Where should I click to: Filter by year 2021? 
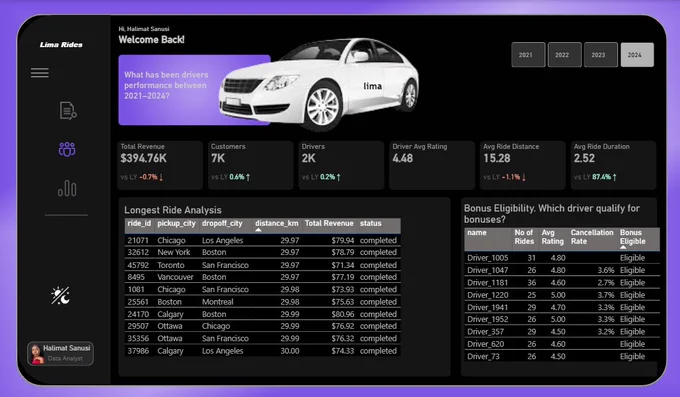pos(528,55)
